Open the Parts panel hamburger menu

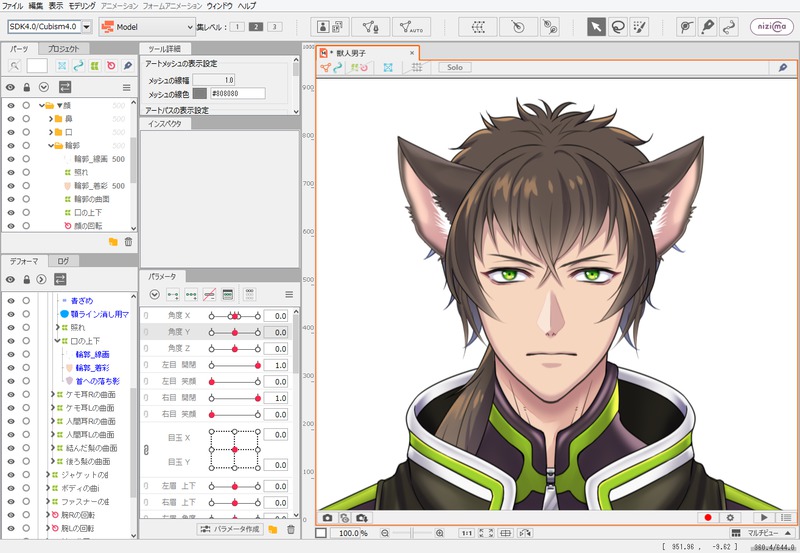click(127, 88)
